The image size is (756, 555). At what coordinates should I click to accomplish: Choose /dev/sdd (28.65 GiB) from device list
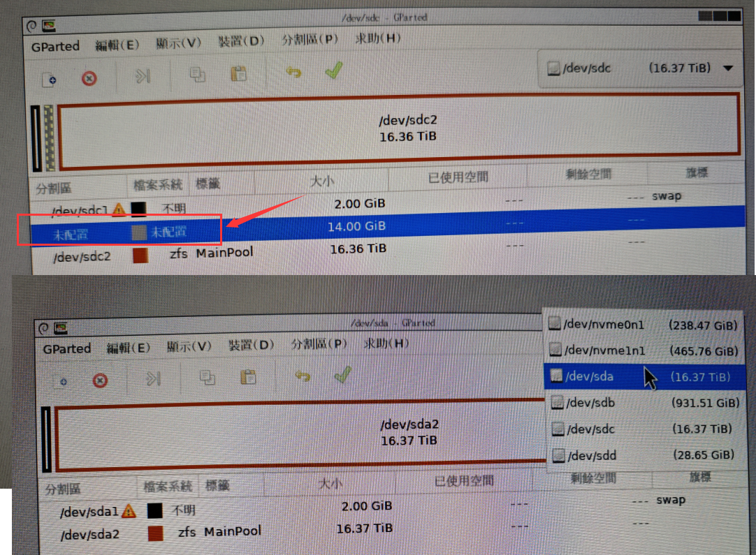click(x=646, y=454)
